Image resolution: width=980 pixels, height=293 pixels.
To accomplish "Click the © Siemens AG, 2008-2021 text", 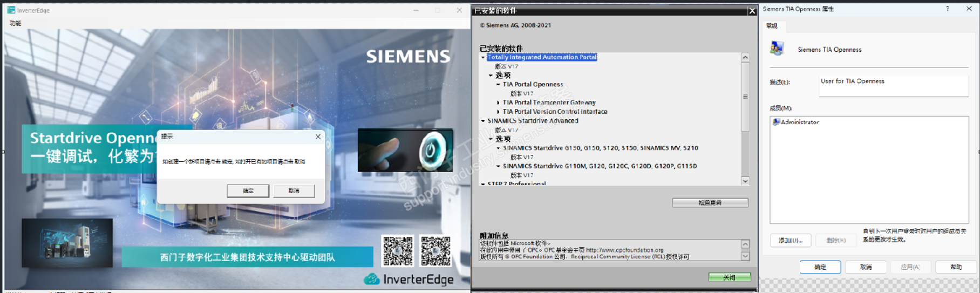I will click(x=515, y=25).
